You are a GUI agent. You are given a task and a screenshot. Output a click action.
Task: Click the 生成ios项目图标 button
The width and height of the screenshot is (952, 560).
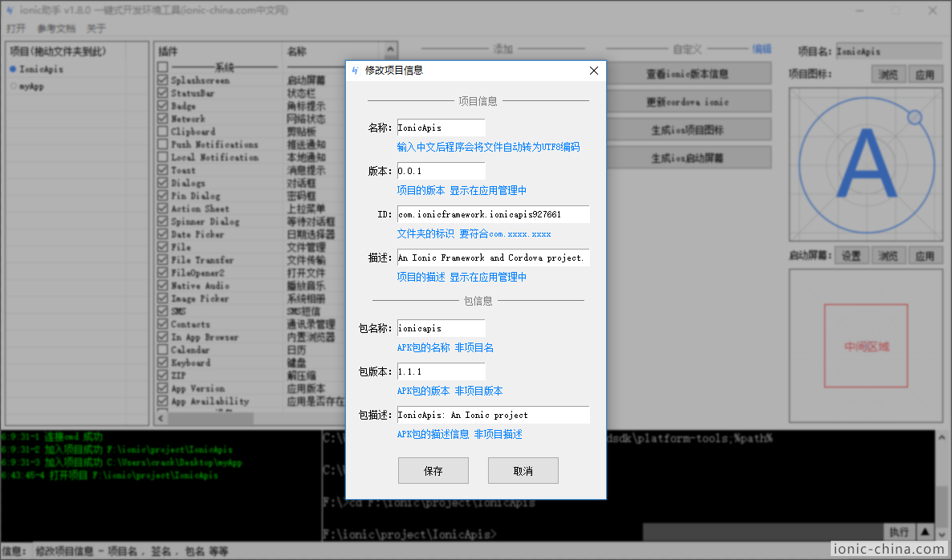[x=687, y=130]
